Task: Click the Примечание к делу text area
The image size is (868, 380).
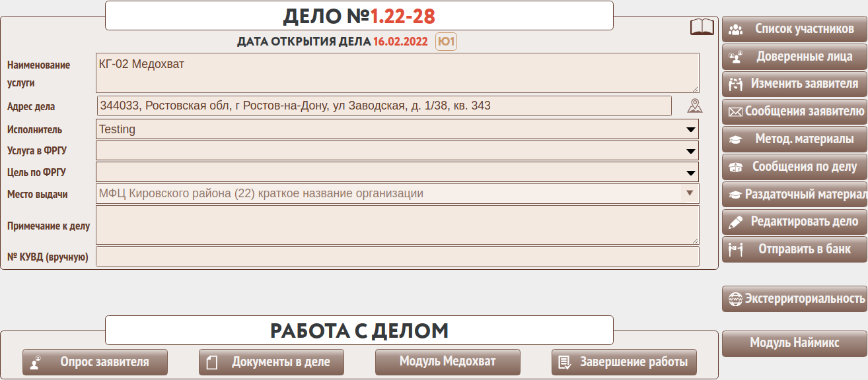Action: pos(397,225)
